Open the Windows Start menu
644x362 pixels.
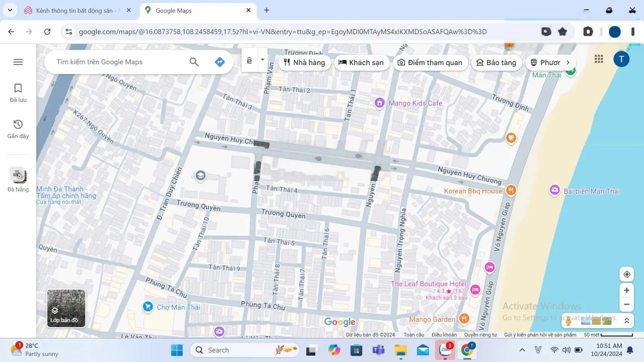(x=177, y=350)
